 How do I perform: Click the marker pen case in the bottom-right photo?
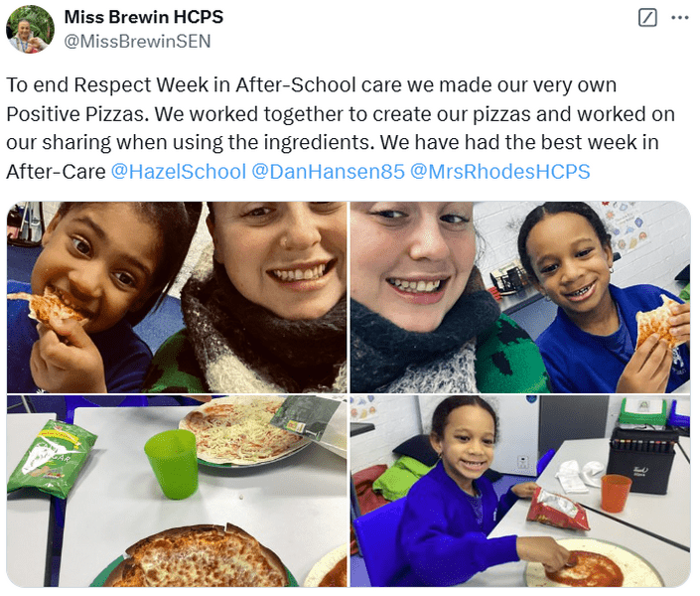(642, 460)
